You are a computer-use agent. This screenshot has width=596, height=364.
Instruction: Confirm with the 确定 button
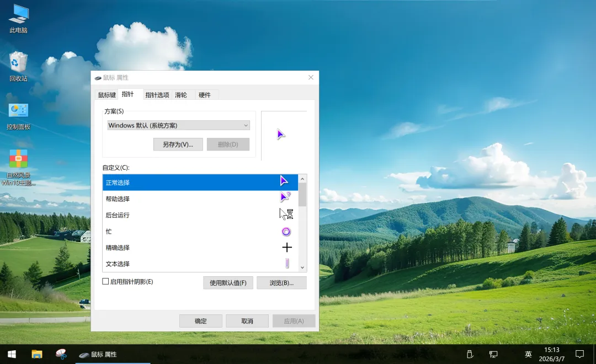pyautogui.click(x=201, y=321)
